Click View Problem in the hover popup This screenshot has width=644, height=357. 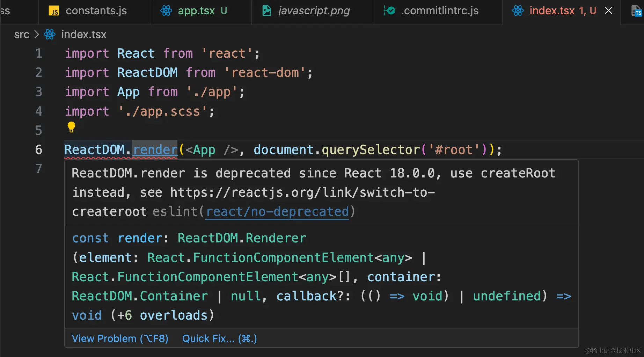coord(120,338)
